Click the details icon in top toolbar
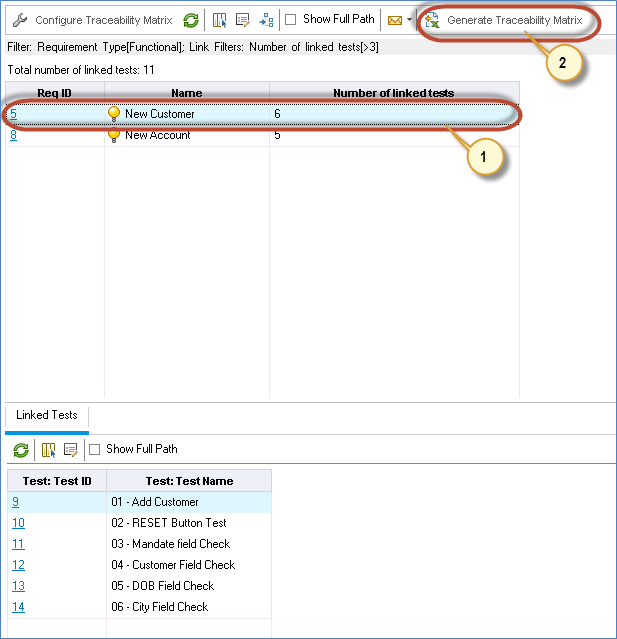This screenshot has height=639, width=617. (x=242, y=20)
